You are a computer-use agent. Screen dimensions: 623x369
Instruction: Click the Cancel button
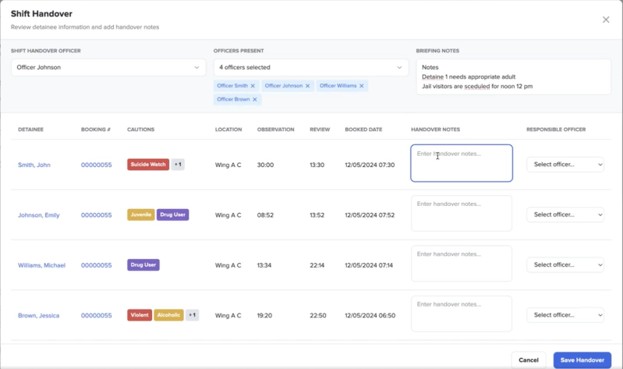[528, 360]
